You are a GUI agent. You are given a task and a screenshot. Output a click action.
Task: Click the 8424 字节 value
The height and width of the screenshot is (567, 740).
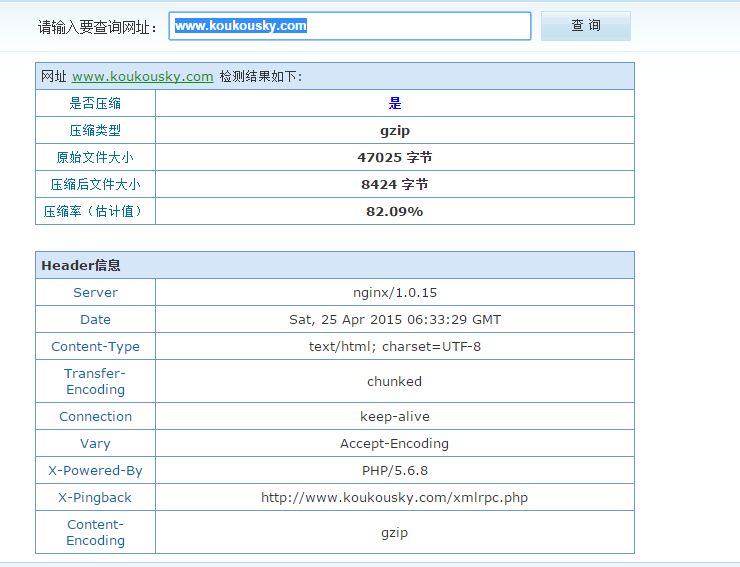point(395,184)
